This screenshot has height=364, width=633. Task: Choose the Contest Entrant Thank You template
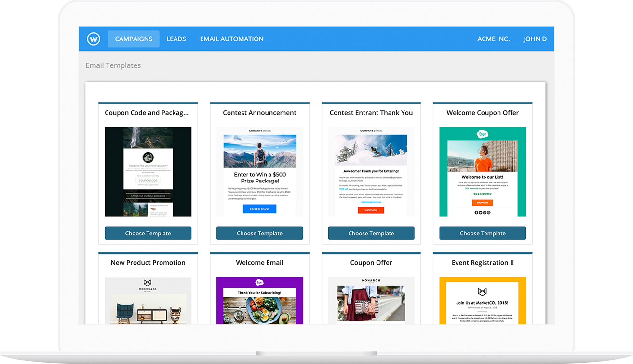[371, 233]
